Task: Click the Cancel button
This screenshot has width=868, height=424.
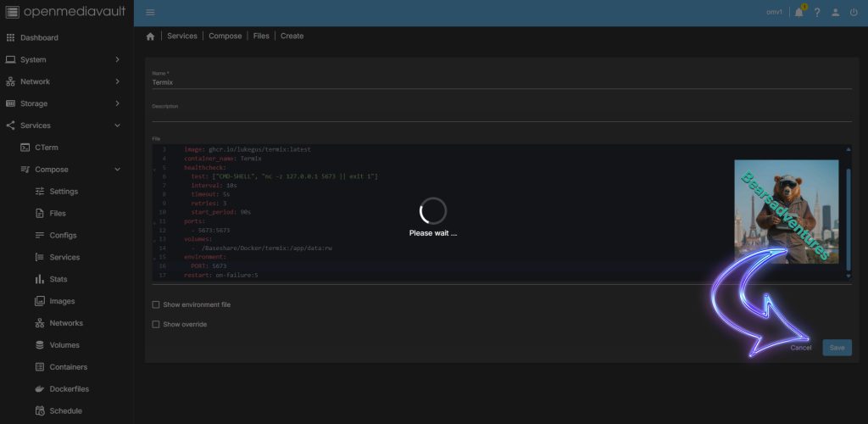Action: tap(800, 348)
